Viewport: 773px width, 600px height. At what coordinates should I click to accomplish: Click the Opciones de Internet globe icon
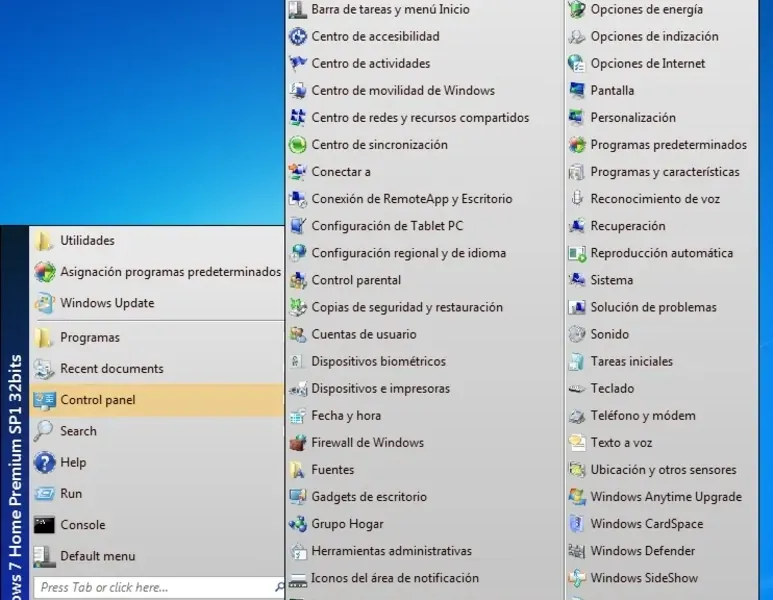tap(577, 64)
